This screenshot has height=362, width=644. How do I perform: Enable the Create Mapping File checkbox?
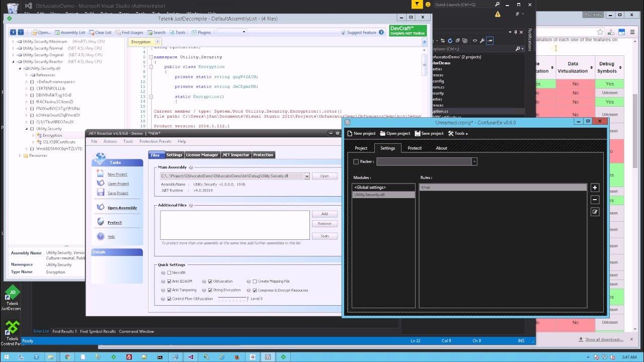255,282
